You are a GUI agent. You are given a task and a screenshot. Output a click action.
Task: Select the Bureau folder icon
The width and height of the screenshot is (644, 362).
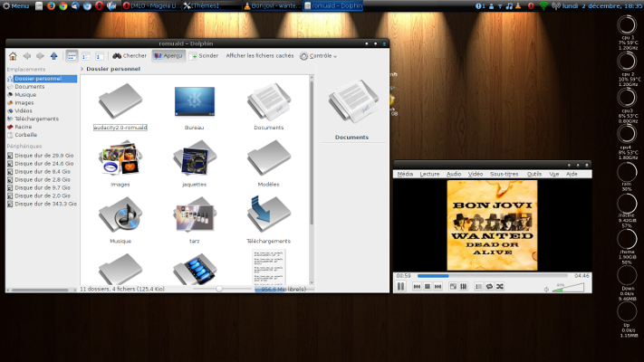(194, 101)
